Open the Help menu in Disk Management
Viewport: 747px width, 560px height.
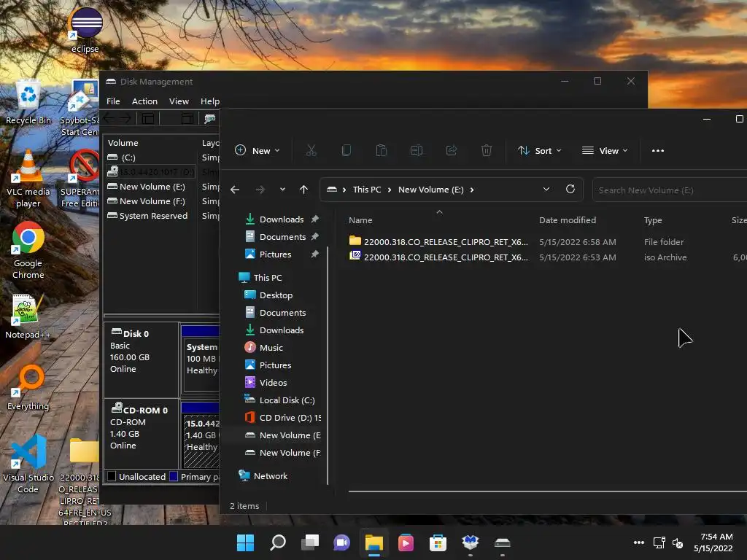209,101
